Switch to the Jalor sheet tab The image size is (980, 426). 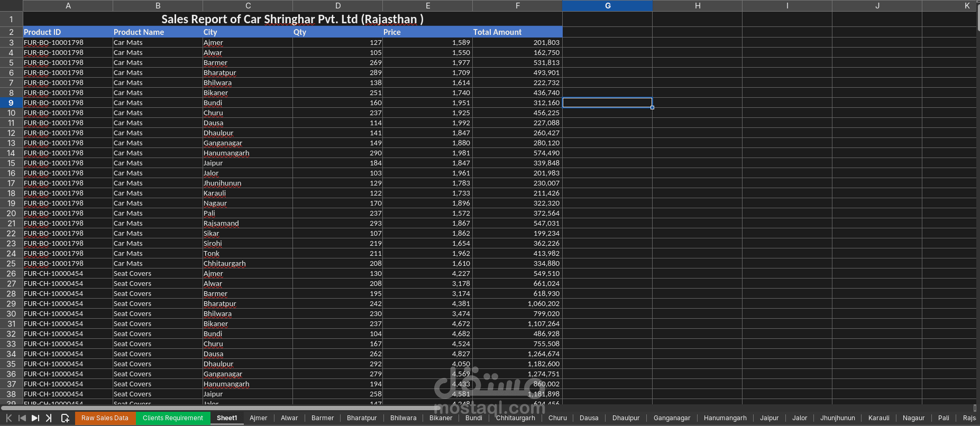pos(800,418)
